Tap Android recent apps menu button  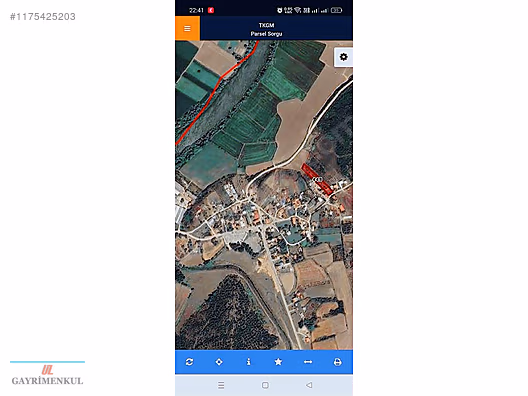point(221,385)
